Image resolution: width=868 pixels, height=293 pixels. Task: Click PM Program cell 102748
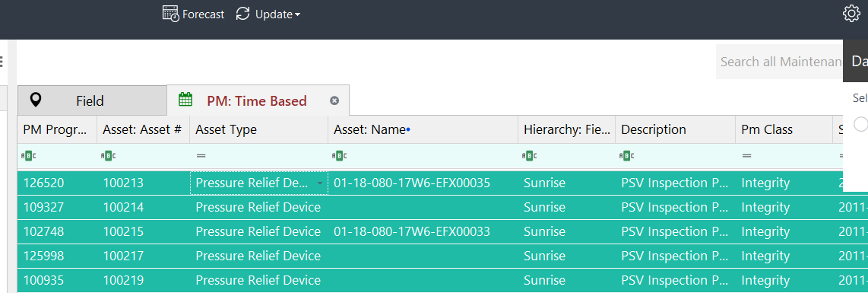tap(57, 231)
